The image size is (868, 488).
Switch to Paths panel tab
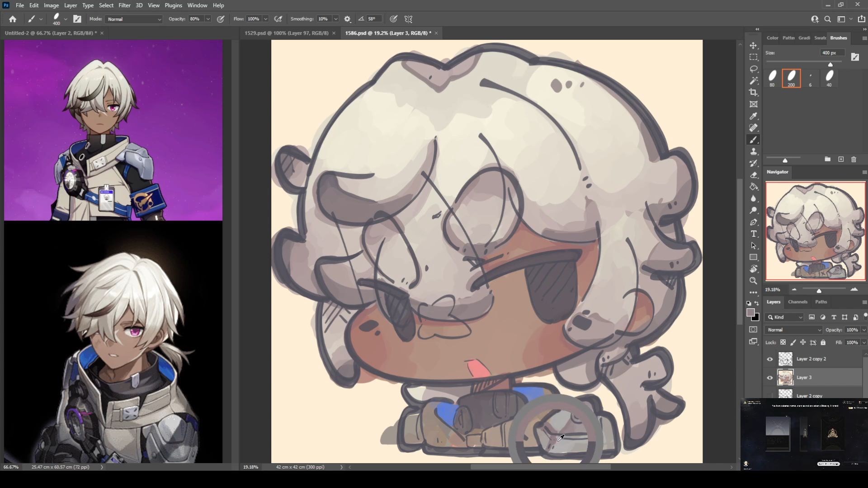tap(821, 302)
